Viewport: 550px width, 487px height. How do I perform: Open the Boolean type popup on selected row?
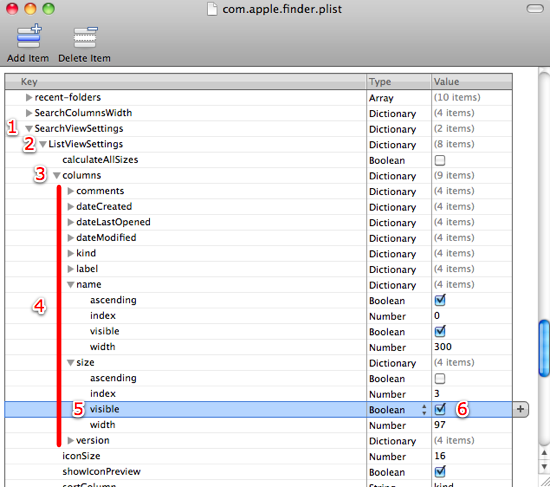click(x=424, y=409)
